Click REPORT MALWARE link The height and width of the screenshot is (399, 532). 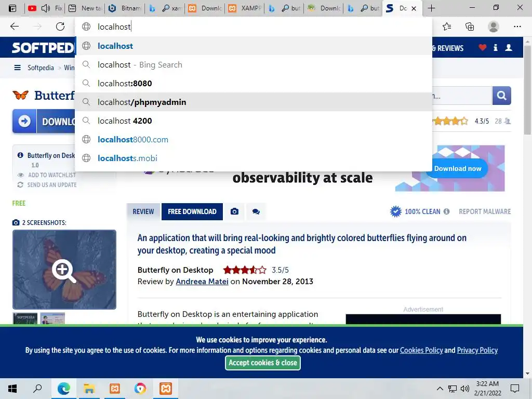[485, 212]
